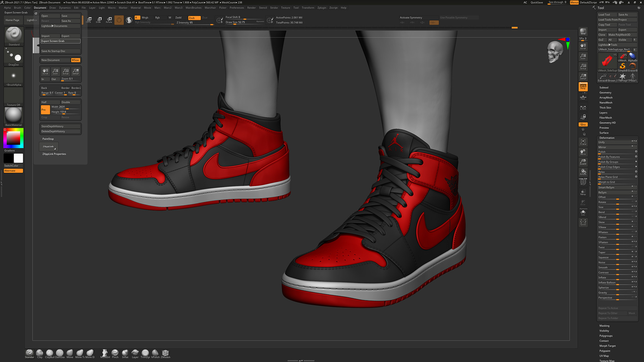Click the QuickSave button
Image resolution: width=644 pixels, height=362 pixels.
(537, 2)
